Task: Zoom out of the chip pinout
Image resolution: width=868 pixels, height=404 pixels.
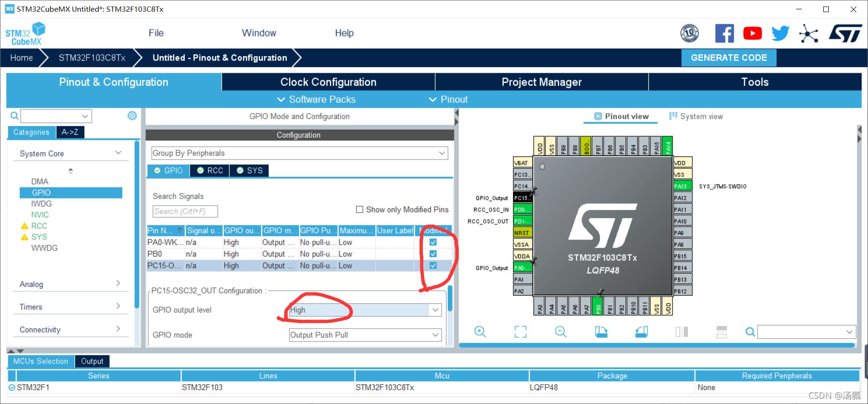Action: (x=561, y=332)
